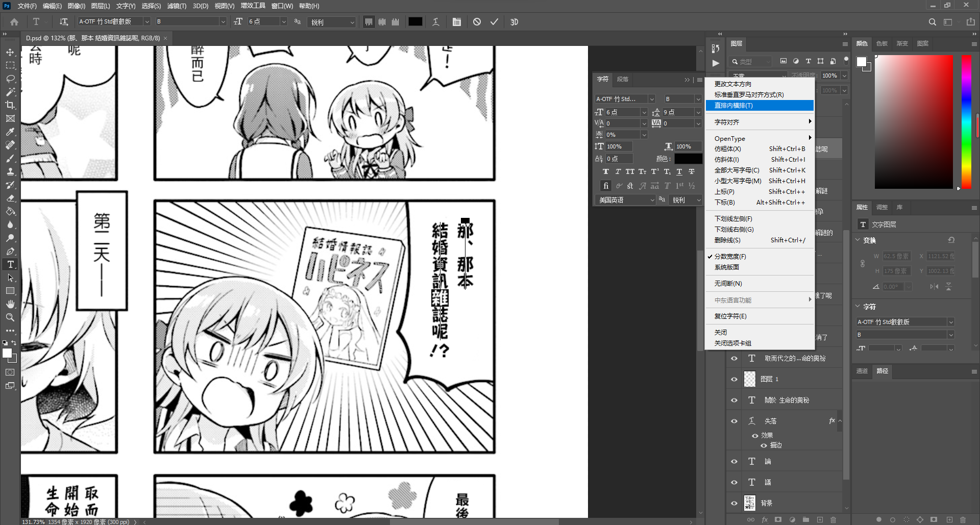Open the 窗口(W) menu
This screenshot has width=980, height=525.
point(282,6)
